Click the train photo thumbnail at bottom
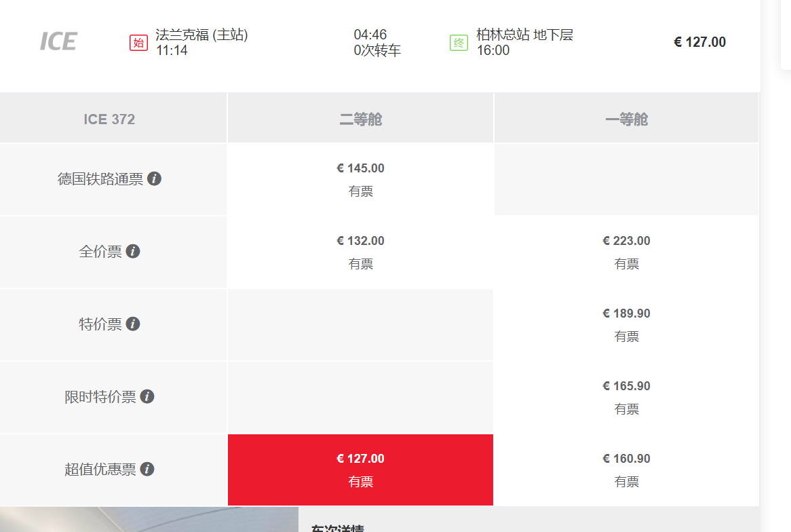The width and height of the screenshot is (791, 532). (x=149, y=519)
